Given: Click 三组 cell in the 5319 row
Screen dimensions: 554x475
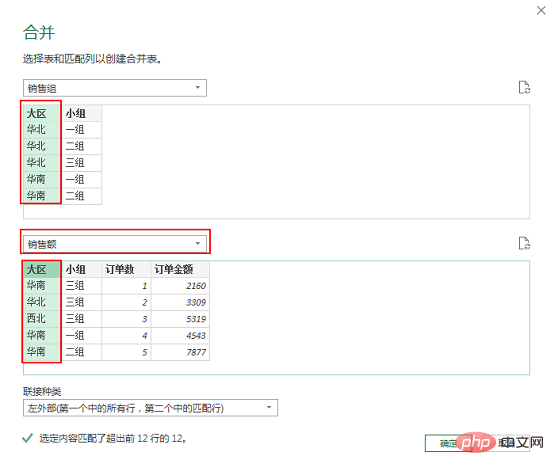Looking at the screenshot, I should (82, 319).
